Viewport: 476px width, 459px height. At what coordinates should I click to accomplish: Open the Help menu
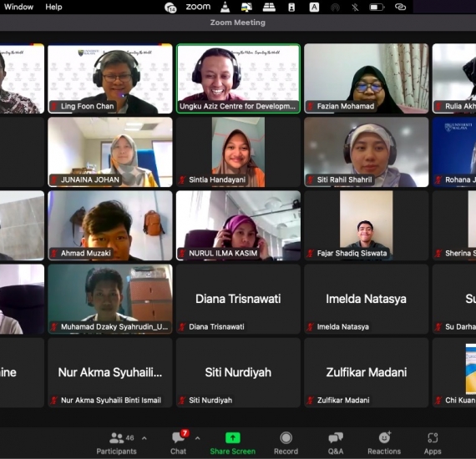(x=53, y=7)
